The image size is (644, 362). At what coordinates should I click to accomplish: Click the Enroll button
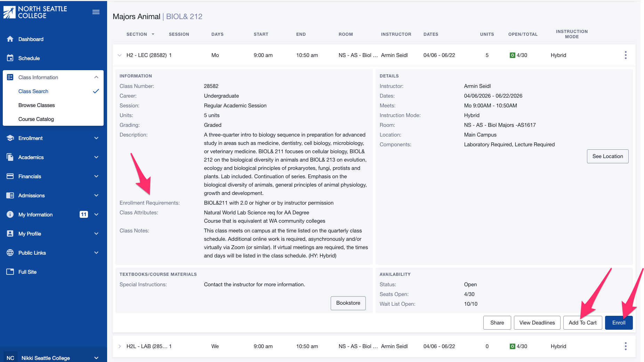(619, 322)
